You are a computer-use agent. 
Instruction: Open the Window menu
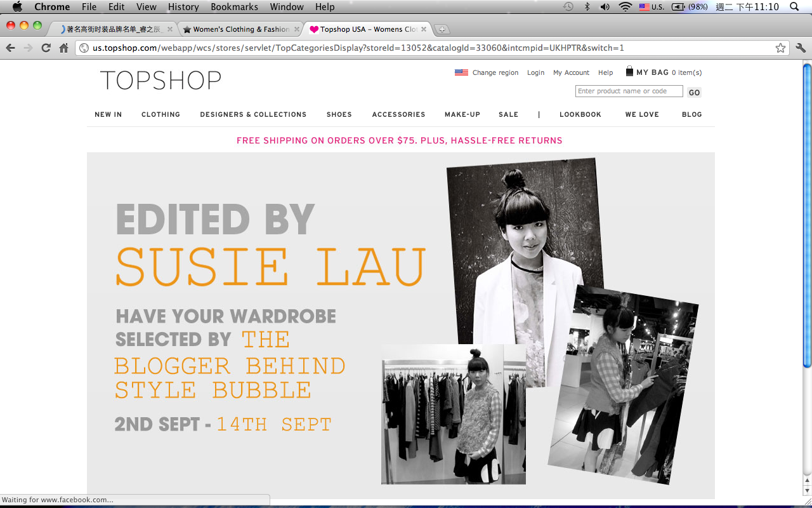tap(287, 7)
